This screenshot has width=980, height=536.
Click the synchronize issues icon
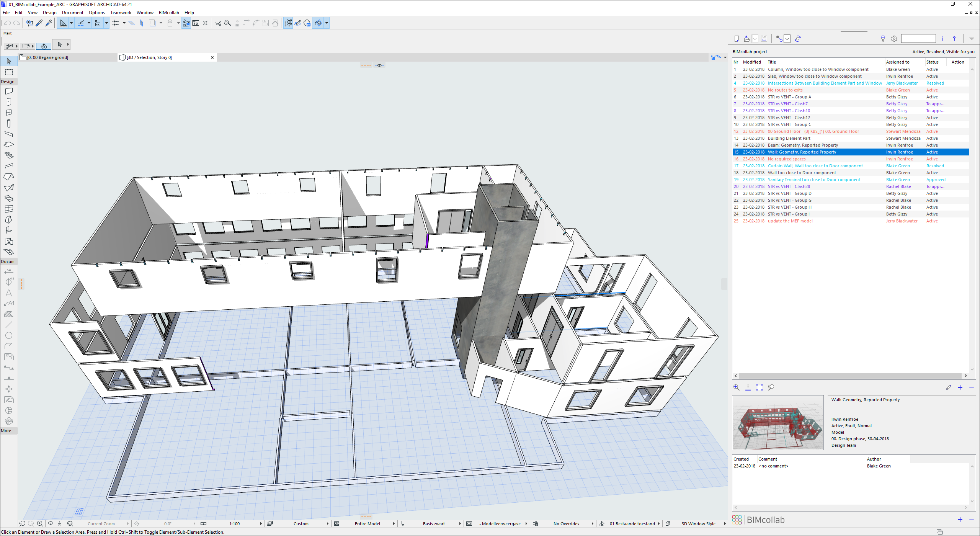point(798,38)
